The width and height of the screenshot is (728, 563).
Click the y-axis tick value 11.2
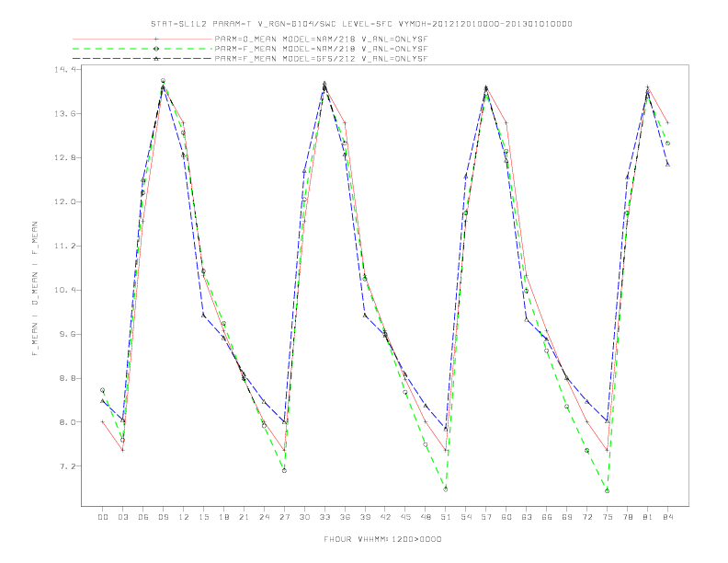tap(64, 246)
